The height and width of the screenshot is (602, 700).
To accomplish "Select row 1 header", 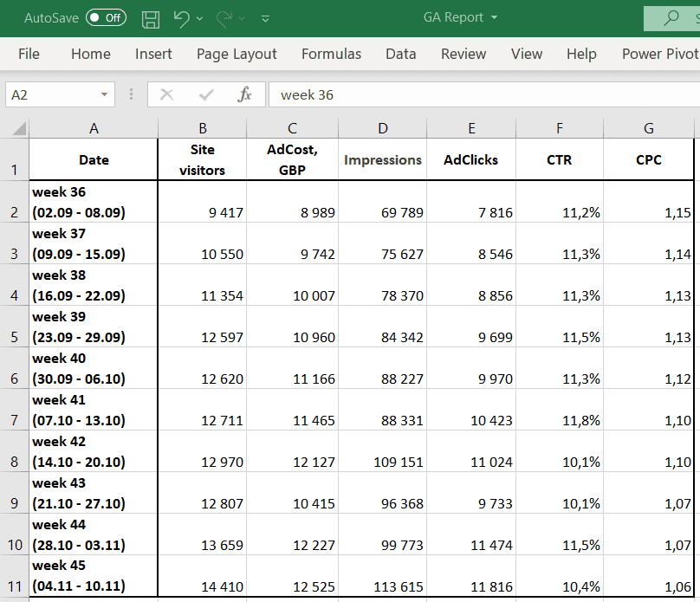I will click(x=14, y=159).
